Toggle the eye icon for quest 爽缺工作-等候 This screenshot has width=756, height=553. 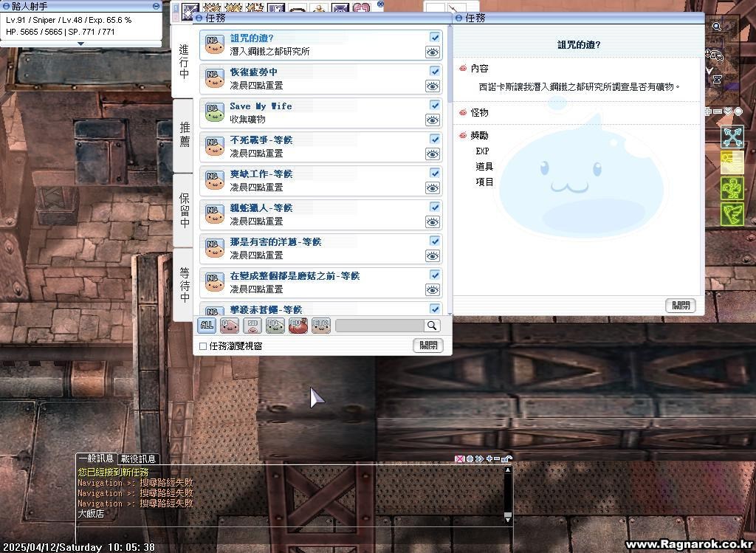(x=433, y=188)
